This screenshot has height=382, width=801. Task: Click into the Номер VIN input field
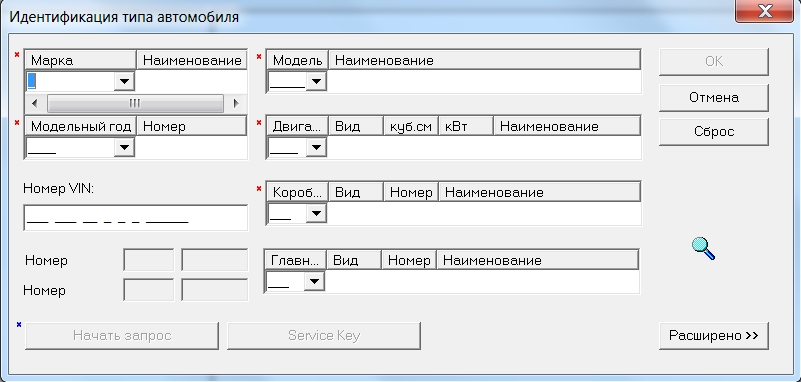135,218
